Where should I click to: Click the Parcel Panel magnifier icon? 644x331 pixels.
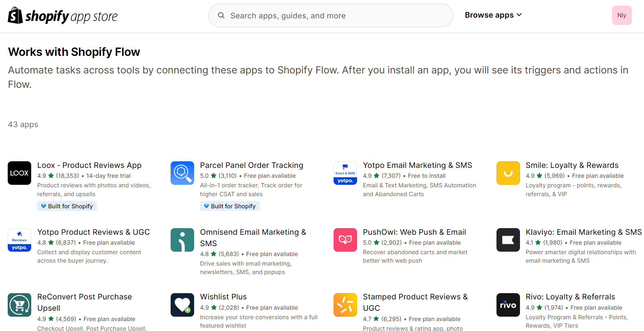click(x=182, y=173)
